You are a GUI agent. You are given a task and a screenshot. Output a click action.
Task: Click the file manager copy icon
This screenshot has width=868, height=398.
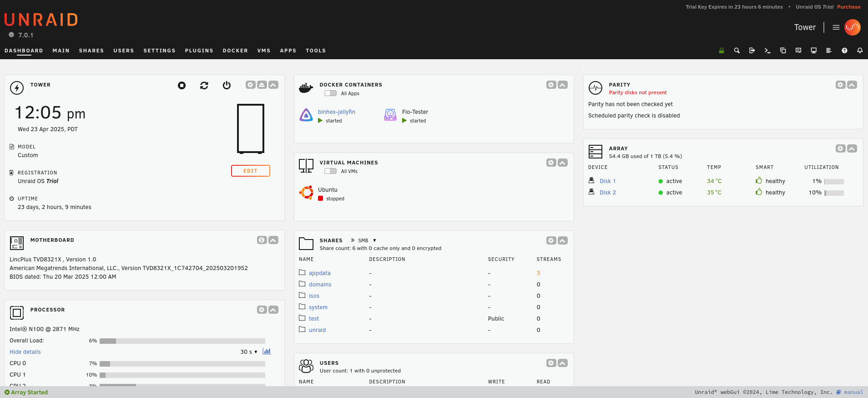tap(783, 51)
